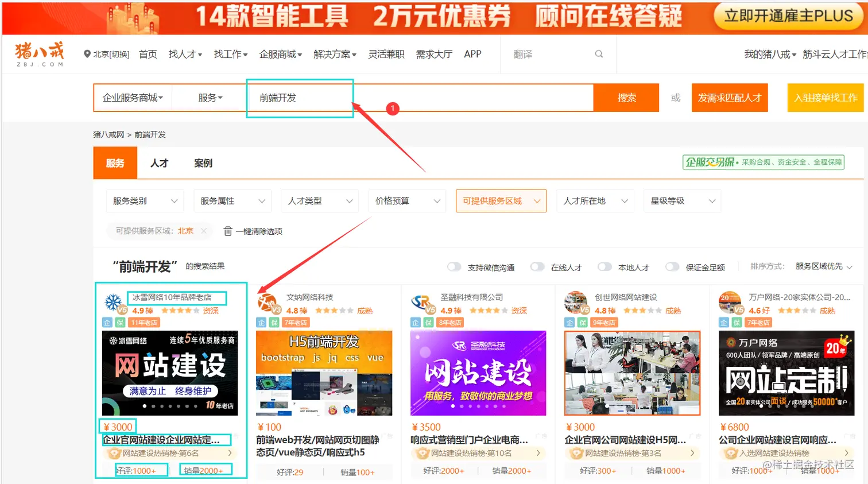The image size is (868, 484).
Task: Open the 我的猪八戒 account menu
Action: point(770,54)
